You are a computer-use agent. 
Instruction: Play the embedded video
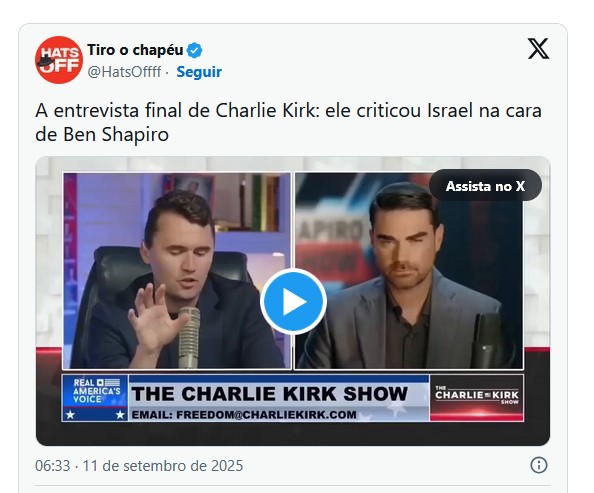tap(293, 301)
